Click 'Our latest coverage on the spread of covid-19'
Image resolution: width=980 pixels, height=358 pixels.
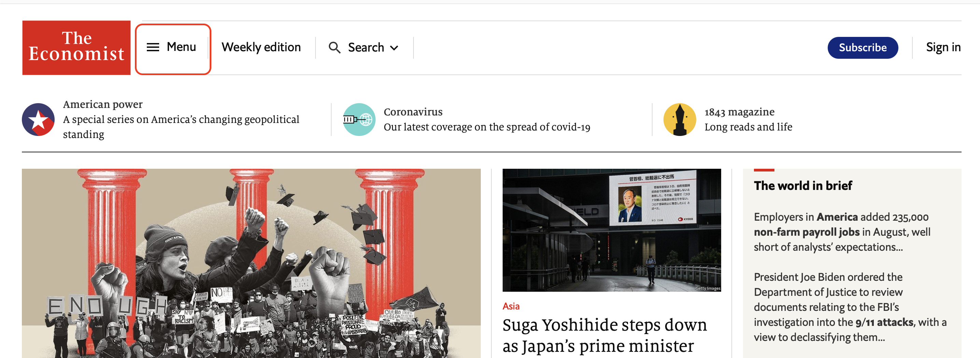click(x=487, y=127)
